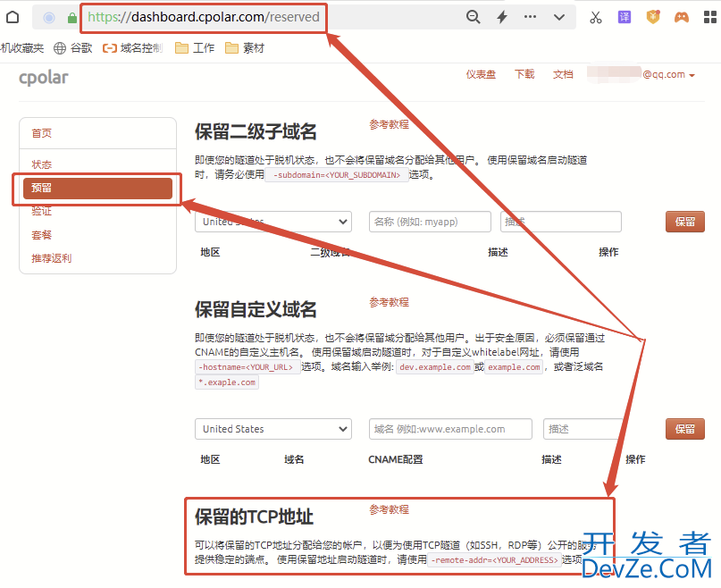Open region dropdown in subdomain section
This screenshot has width=721, height=588.
[273, 222]
